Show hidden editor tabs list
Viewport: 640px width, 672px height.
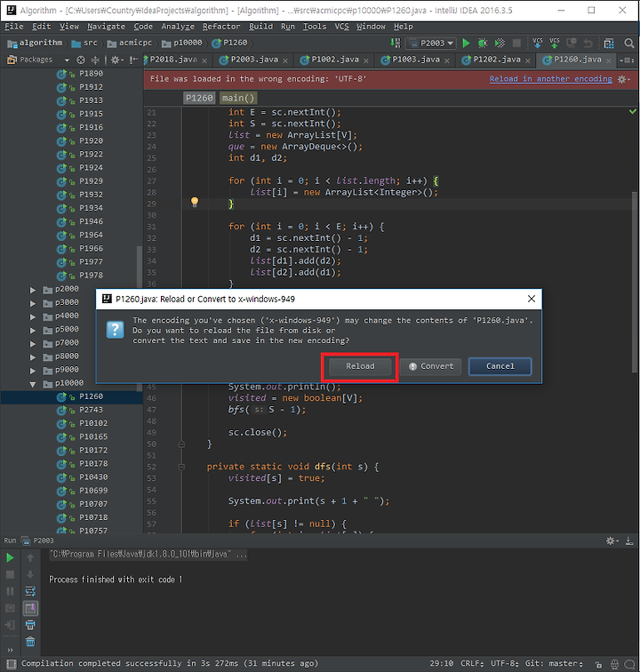627,60
